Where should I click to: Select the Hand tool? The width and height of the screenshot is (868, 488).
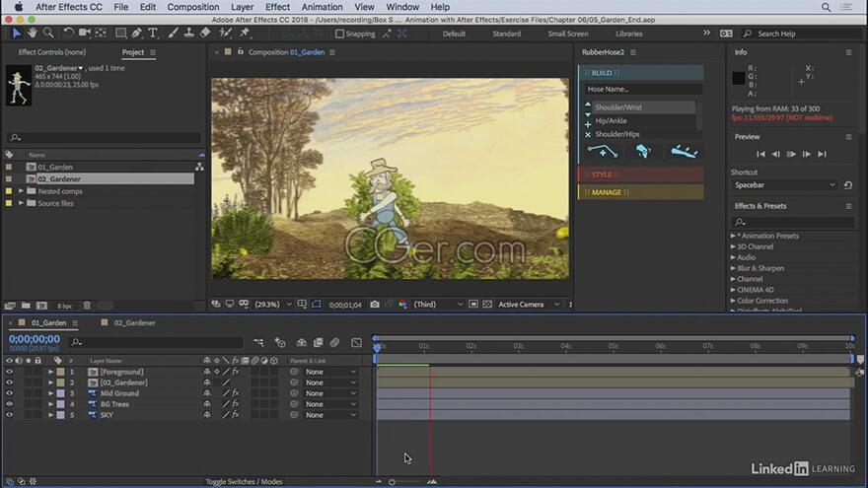tap(33, 34)
